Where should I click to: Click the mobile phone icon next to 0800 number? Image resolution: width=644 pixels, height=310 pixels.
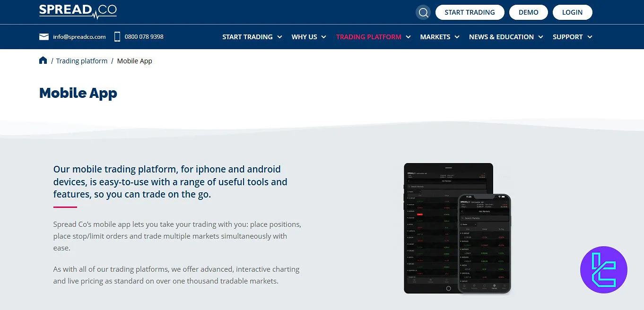pyautogui.click(x=117, y=36)
